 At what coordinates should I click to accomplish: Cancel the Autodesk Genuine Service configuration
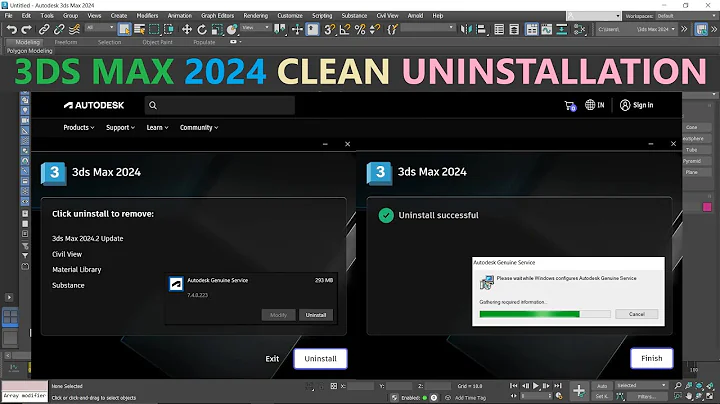636,314
